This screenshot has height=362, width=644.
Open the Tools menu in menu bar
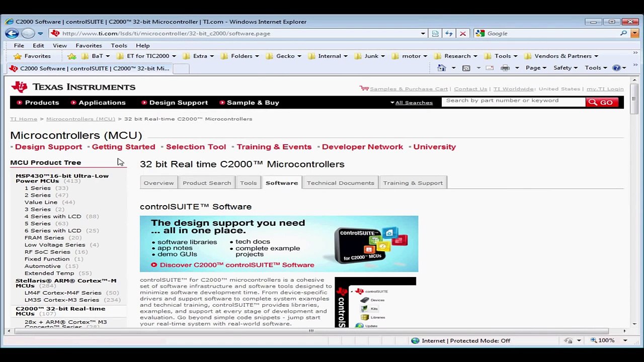click(x=119, y=45)
